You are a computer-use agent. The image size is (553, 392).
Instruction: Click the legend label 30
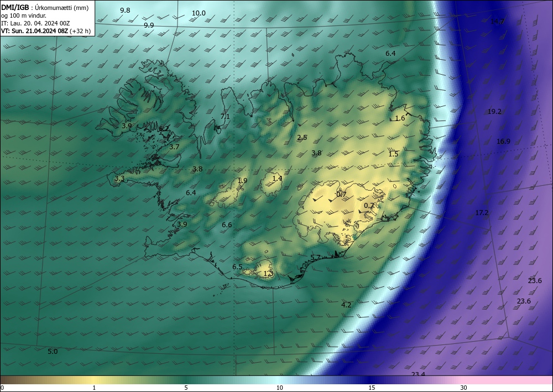tap(464, 388)
